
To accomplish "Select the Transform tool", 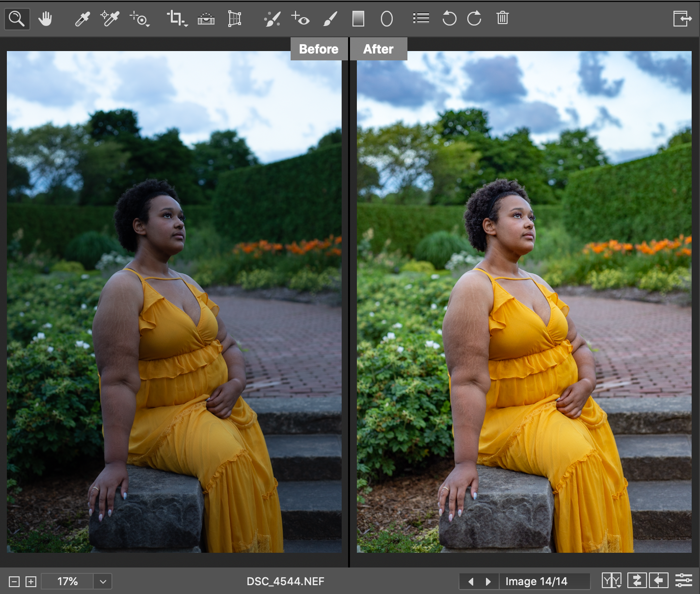I will [235, 19].
